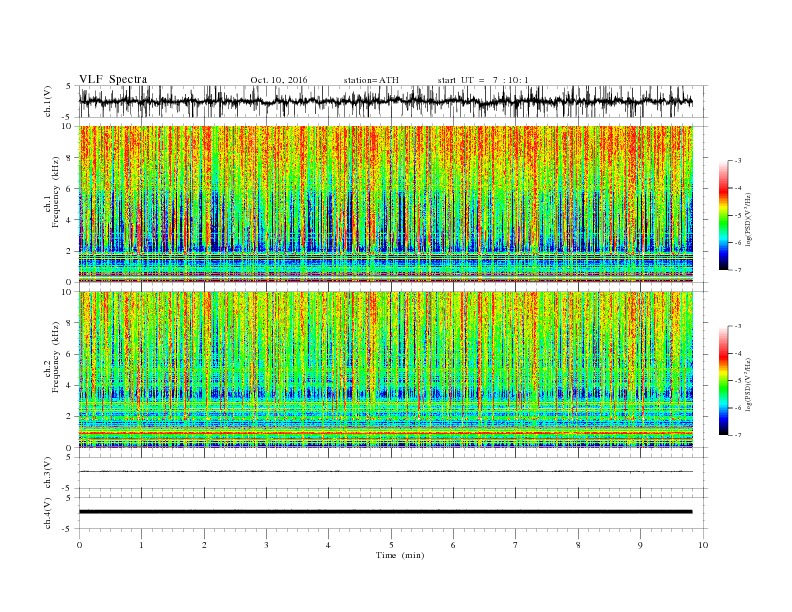The width and height of the screenshot is (792, 612).
Task: Click inside the ch.1 spectrogram panel
Action: (x=386, y=204)
